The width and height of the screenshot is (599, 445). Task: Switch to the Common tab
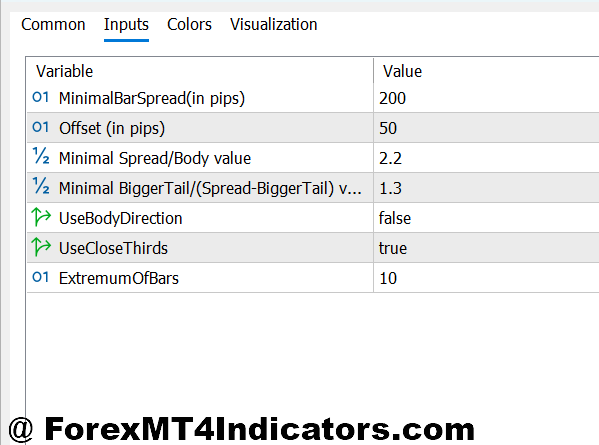[x=53, y=24]
